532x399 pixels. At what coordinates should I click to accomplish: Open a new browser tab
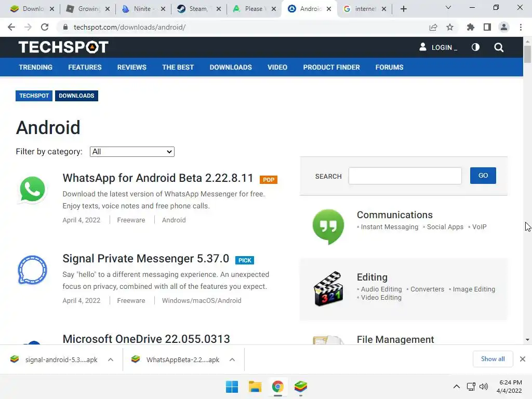pos(403,9)
